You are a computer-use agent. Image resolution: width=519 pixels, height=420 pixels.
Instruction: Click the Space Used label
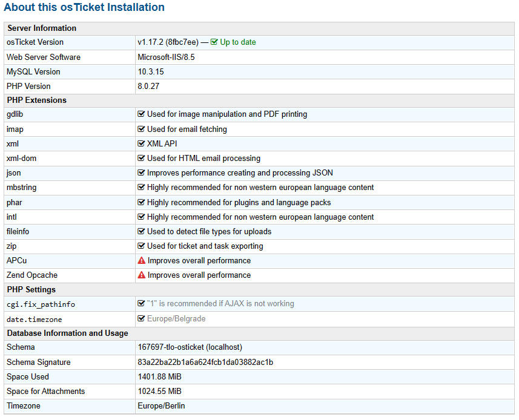coord(28,377)
